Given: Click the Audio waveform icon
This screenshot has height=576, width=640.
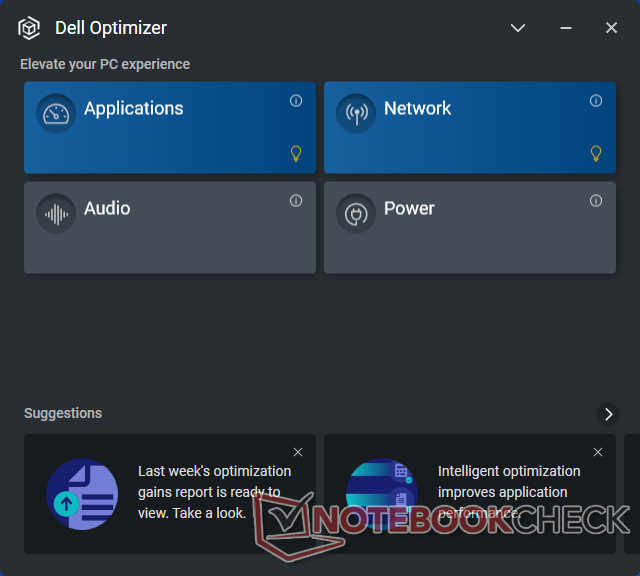Looking at the screenshot, I should (56, 213).
